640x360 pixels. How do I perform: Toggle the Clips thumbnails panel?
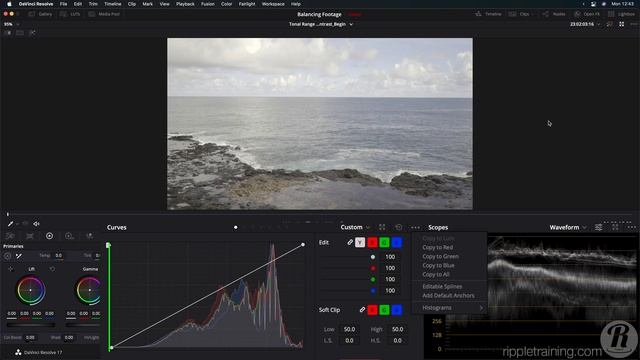[519, 14]
